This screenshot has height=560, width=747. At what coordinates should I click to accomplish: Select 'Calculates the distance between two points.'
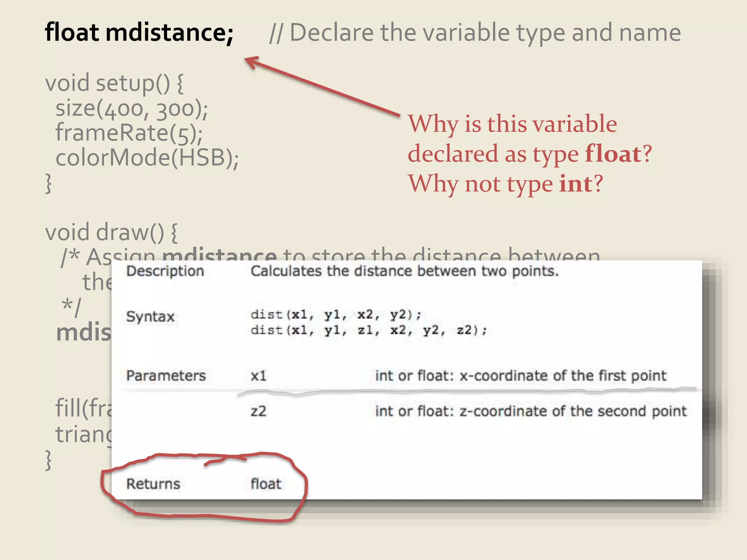tap(405, 271)
